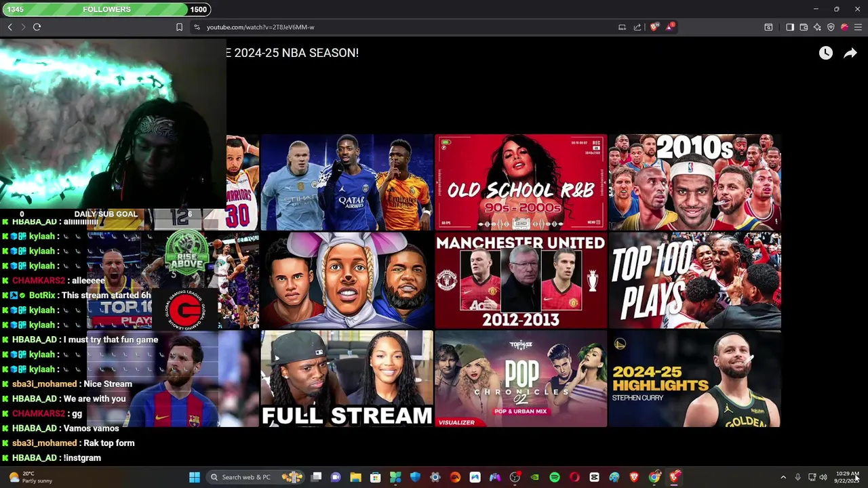
Task: Click chat message '!instgram'
Action: (82, 457)
